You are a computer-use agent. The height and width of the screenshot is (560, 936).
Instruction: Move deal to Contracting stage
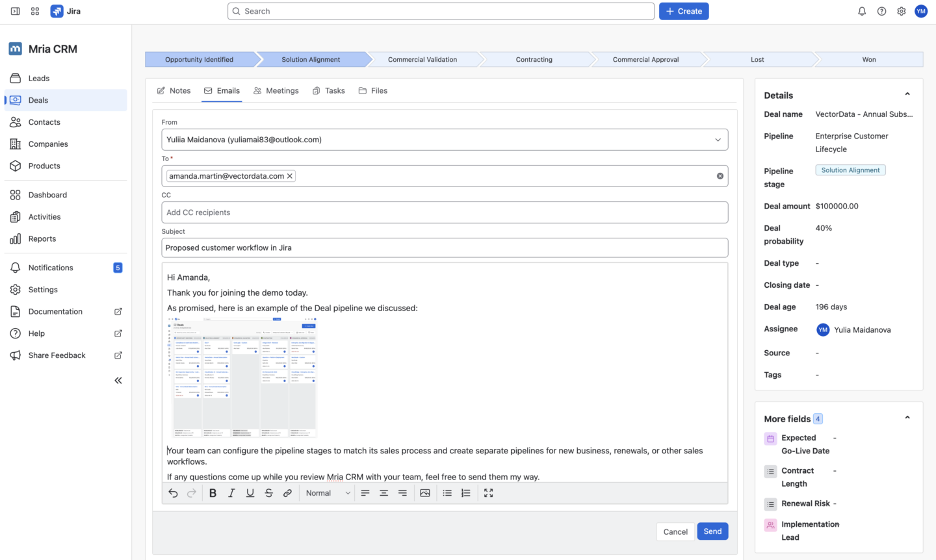click(534, 60)
